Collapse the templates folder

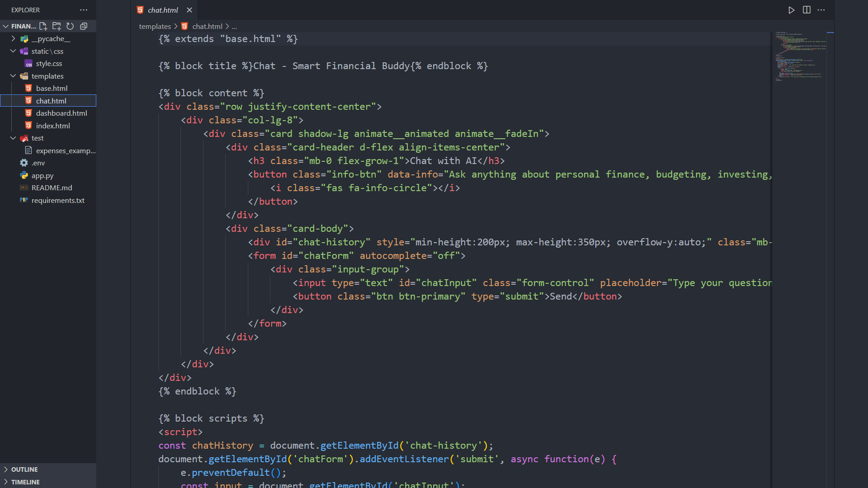(13, 76)
